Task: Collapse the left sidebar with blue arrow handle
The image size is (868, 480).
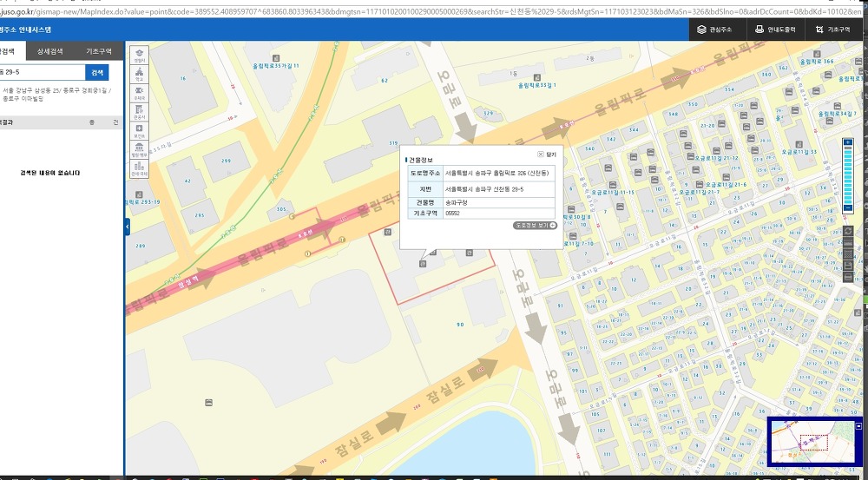Action: (x=128, y=227)
